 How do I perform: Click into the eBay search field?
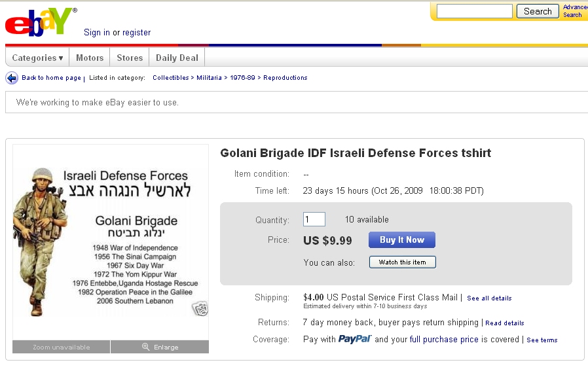click(474, 11)
